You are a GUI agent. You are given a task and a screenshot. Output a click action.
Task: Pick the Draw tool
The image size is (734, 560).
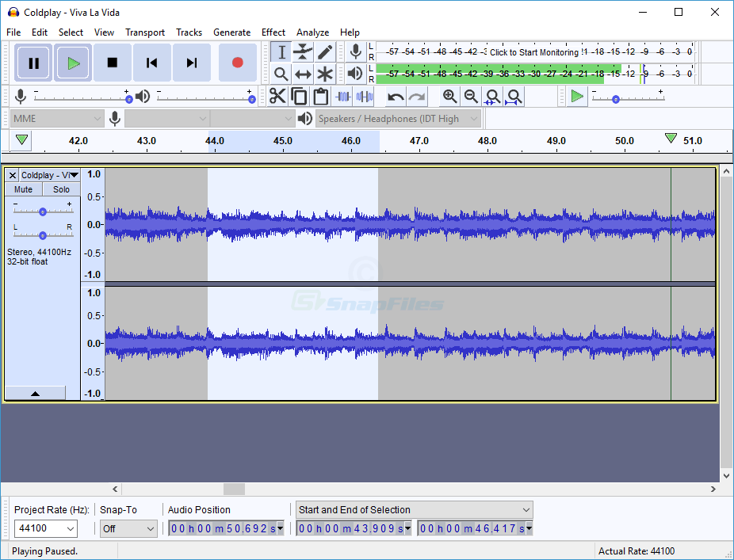(x=325, y=51)
